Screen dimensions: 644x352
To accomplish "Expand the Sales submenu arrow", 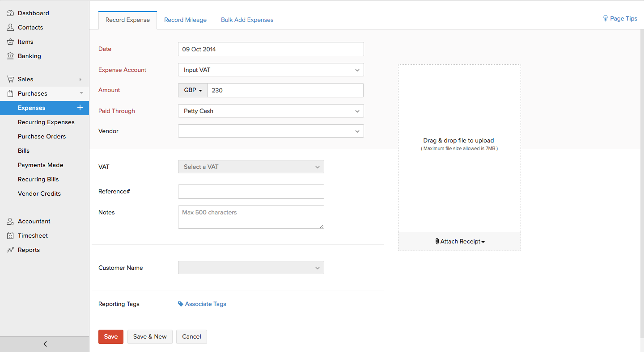I will pos(80,80).
